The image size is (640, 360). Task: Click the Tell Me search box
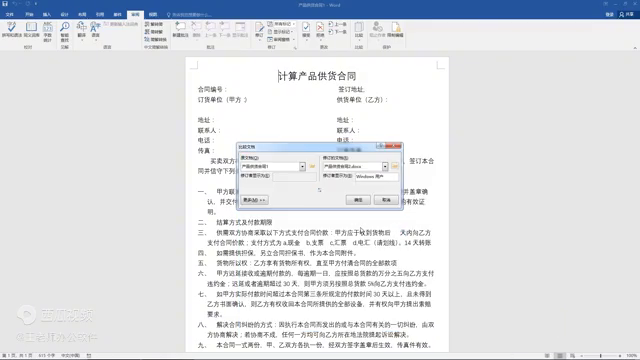point(189,15)
